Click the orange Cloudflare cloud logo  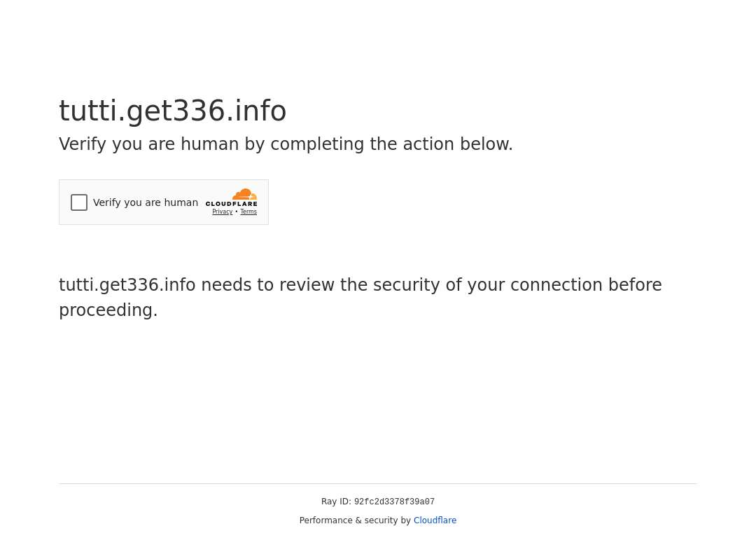point(245,194)
